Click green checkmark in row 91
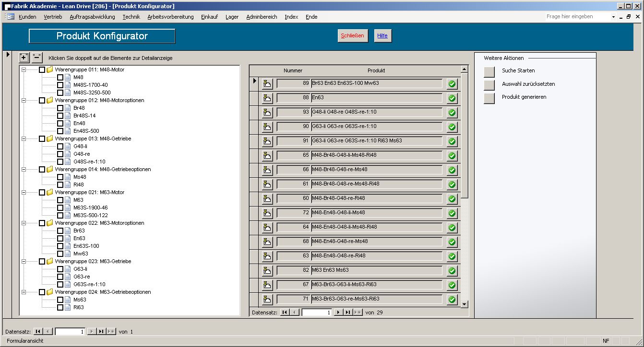Image resolution: width=644 pixels, height=347 pixels. coord(452,141)
